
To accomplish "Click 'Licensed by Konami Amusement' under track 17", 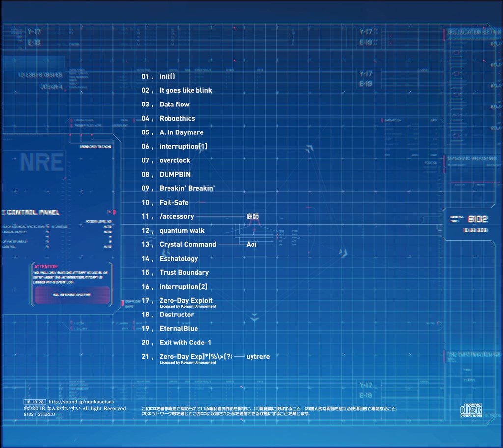I will tap(188, 306).
